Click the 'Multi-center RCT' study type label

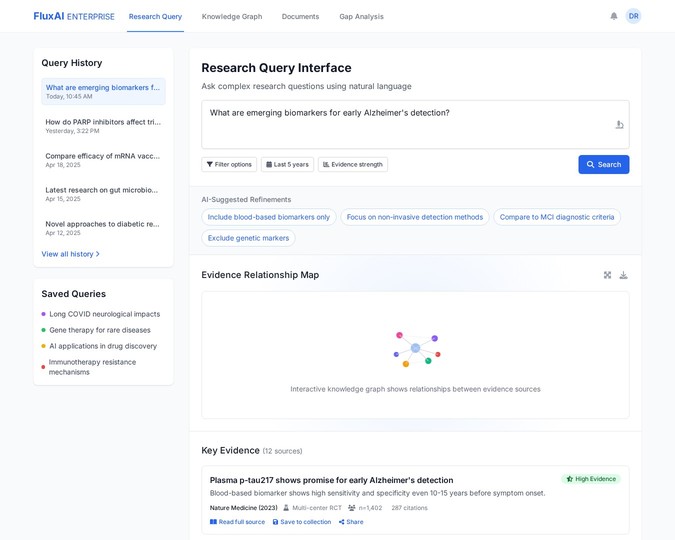(313, 508)
